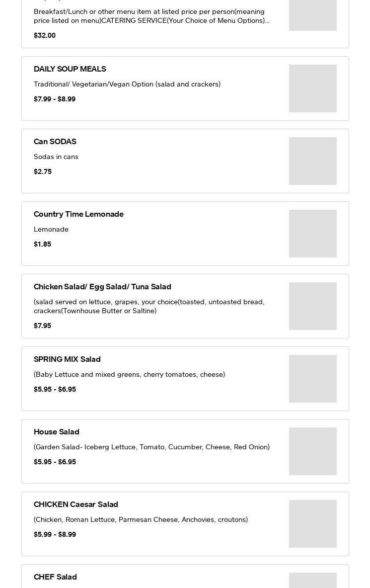Open the Can SODAS photo placeholder
Image resolution: width=370 pixels, height=588 pixels.
312,161
